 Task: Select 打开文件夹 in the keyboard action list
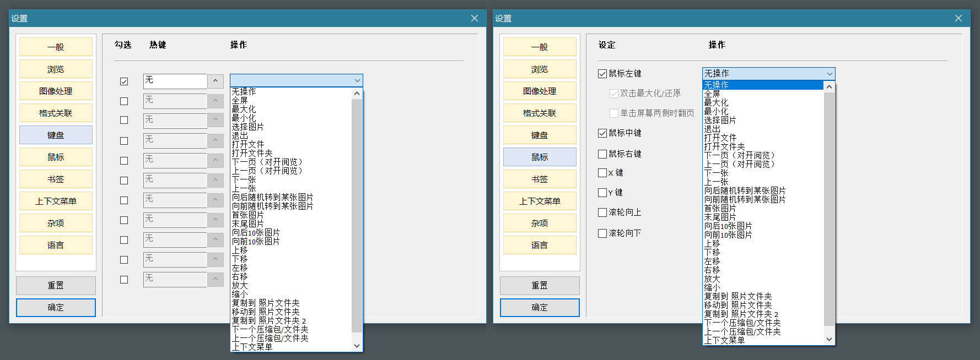[291, 153]
